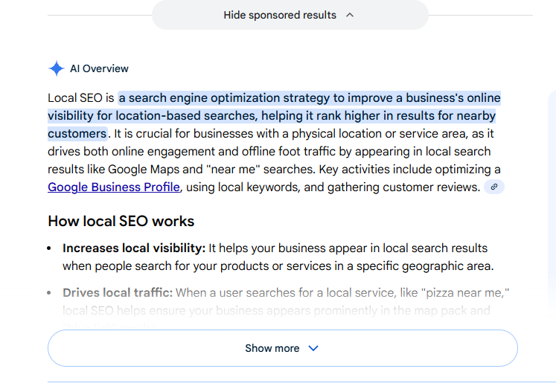The image size is (556, 392).
Task: Open the Google Business Profile link
Action: 114,187
